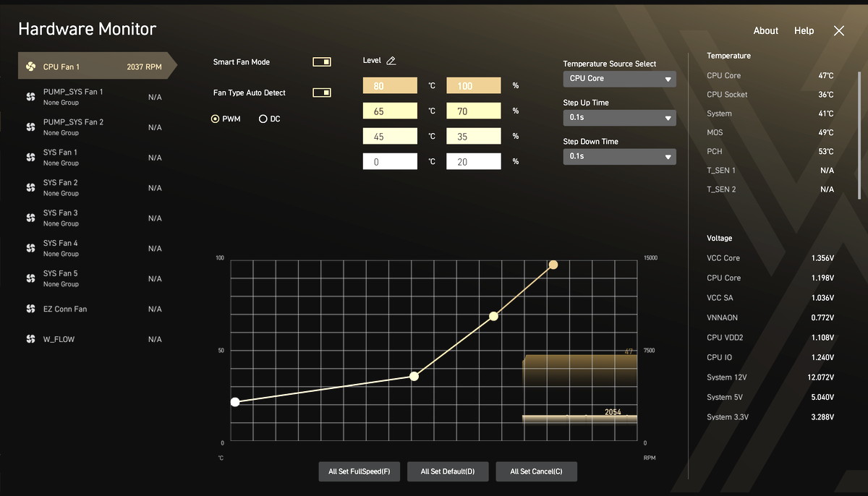
Task: Click the All Set Default(D) button
Action: coord(448,471)
